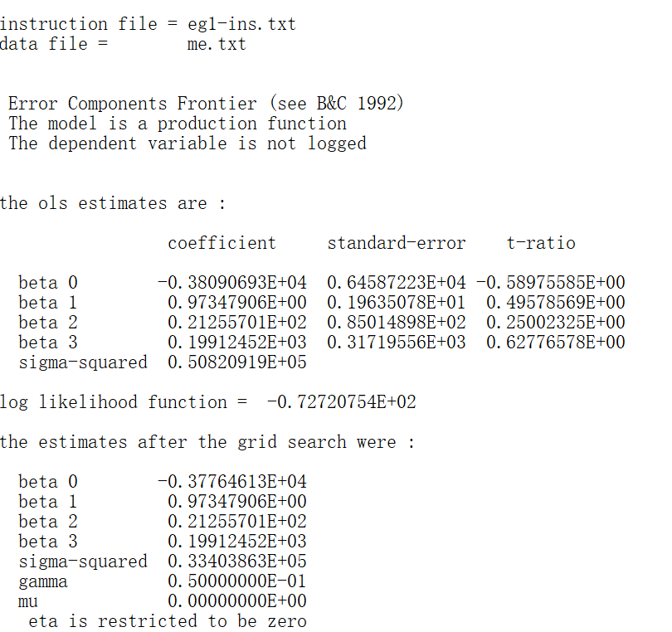Image resolution: width=672 pixels, height=632 pixels.
Task: Click the "t-ratio" column header
Action: coord(541,243)
